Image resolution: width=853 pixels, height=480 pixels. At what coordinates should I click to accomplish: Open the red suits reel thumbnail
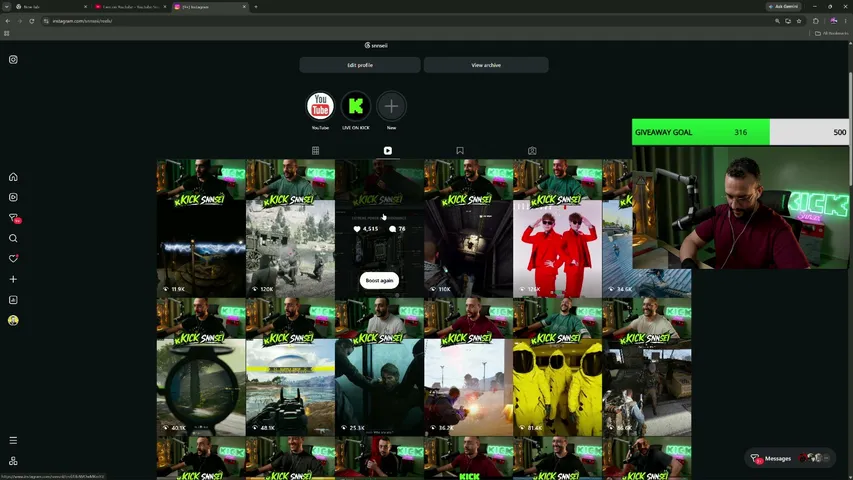(x=558, y=228)
